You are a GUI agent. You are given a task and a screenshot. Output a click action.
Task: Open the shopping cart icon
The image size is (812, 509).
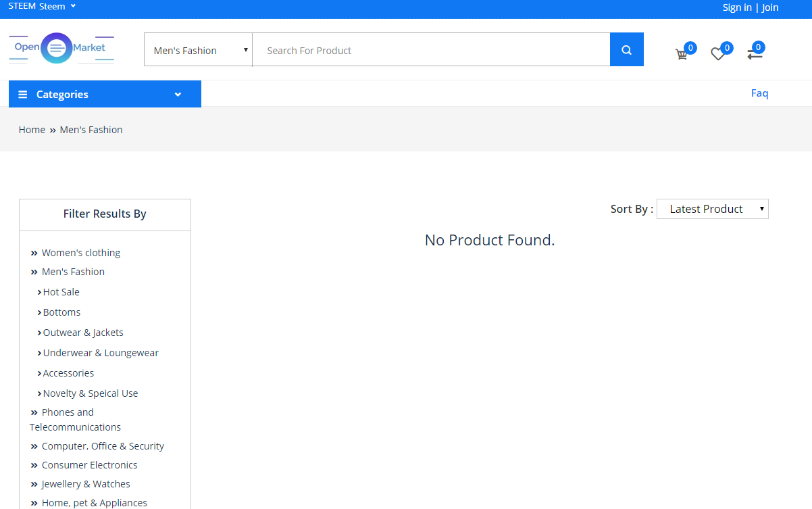[682, 54]
